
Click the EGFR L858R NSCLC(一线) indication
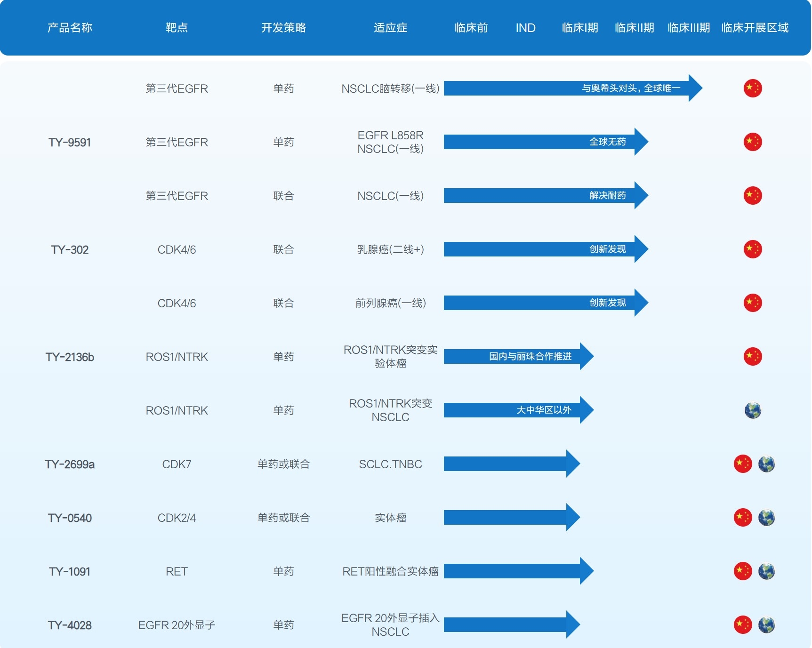[x=390, y=142]
